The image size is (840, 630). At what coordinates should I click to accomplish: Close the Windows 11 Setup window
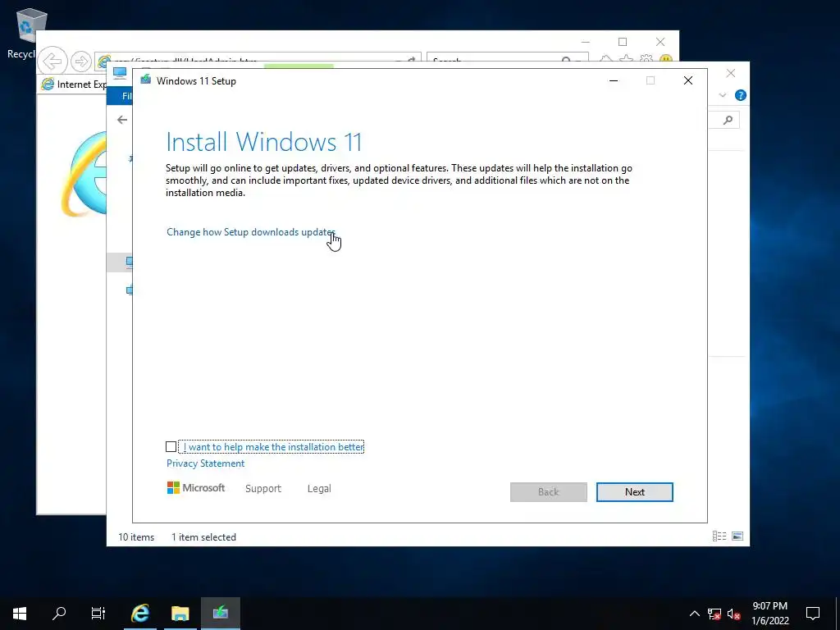point(688,81)
